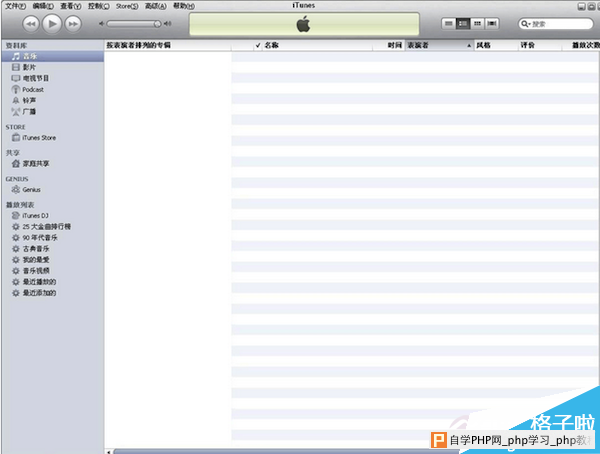The height and width of the screenshot is (454, 600).
Task: Open the 高级(A) menu
Action: 155,6
